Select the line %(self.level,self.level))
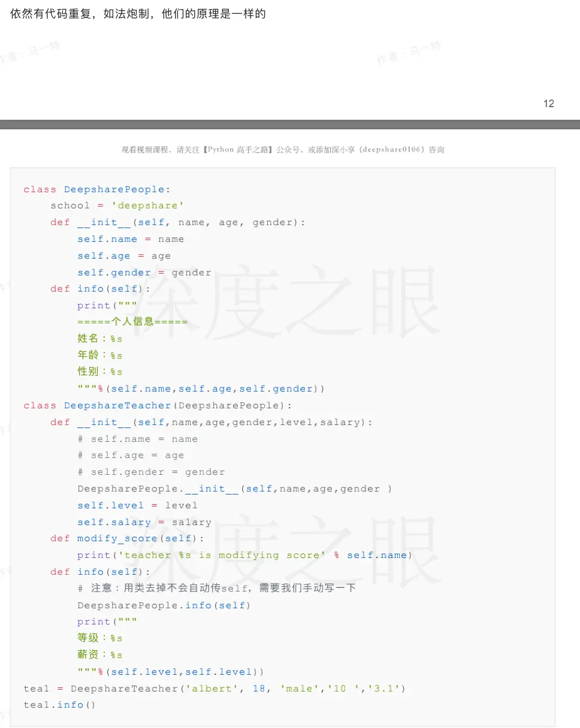 [x=171, y=672]
